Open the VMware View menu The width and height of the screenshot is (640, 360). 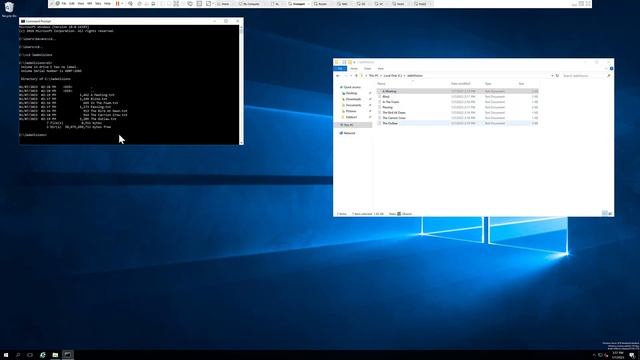tap(81, 4)
